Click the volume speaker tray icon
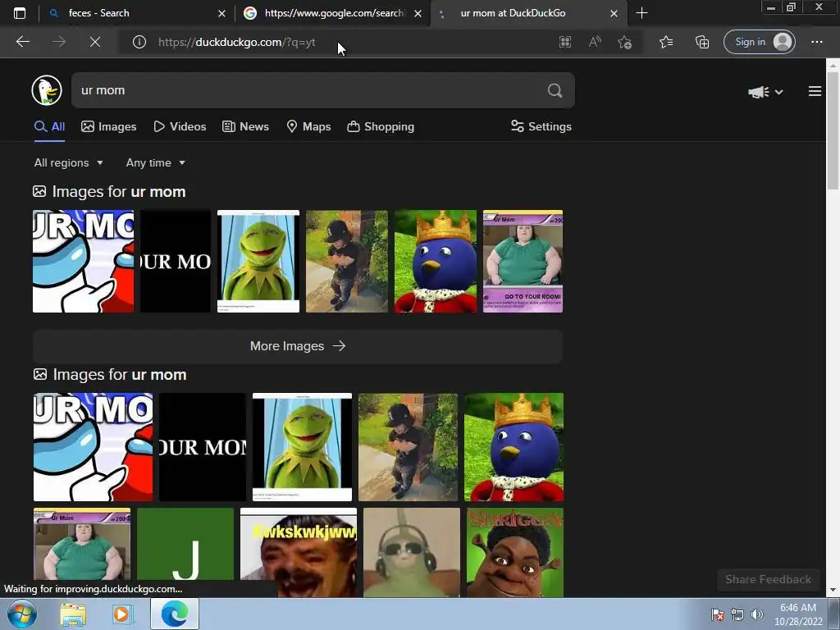The width and height of the screenshot is (840, 630). 757,614
